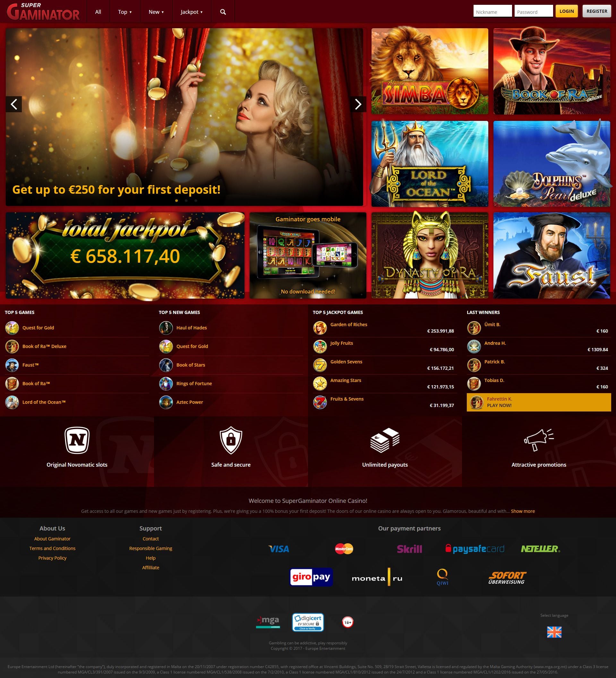Click the Amazing Stars star icon
This screenshot has height=678, width=616.
click(x=320, y=384)
